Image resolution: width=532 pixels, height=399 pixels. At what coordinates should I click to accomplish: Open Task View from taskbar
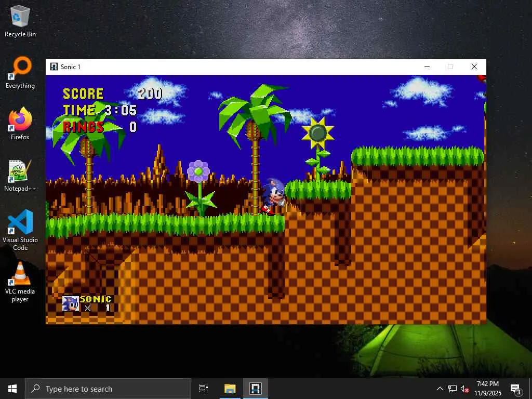click(x=204, y=389)
